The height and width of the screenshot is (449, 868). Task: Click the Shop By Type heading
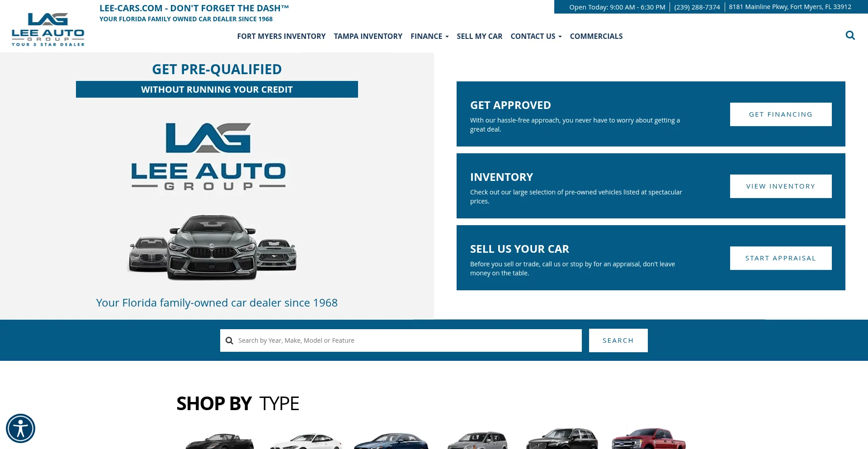(238, 403)
